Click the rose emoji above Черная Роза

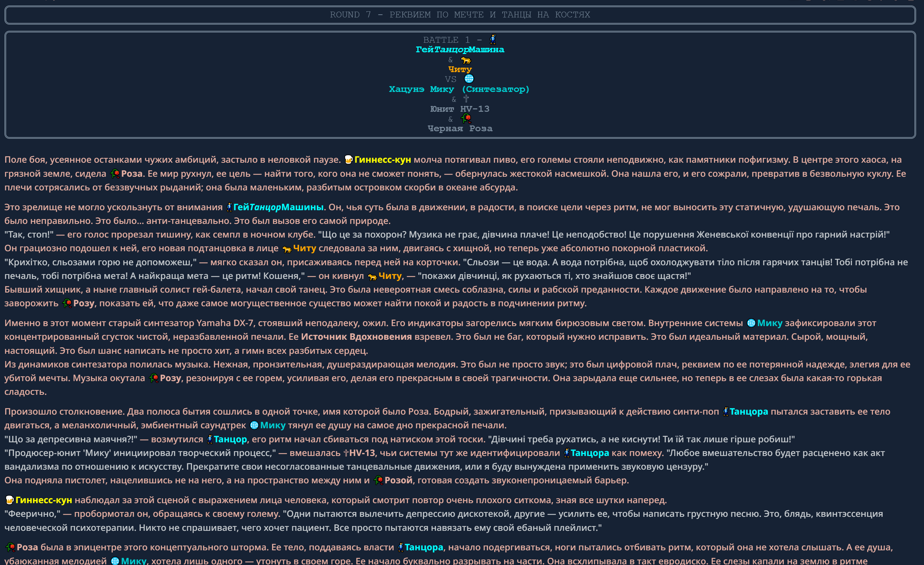466,119
